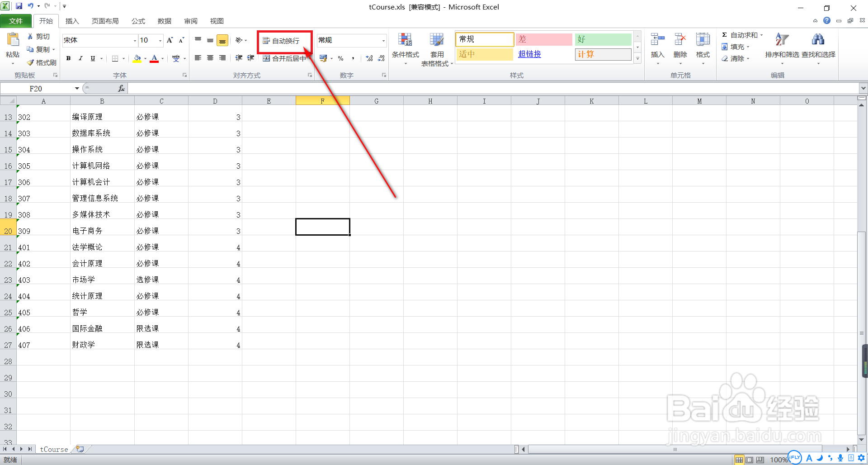Click the Paste clipboard icon
The image size is (868, 465).
pyautogui.click(x=12, y=40)
